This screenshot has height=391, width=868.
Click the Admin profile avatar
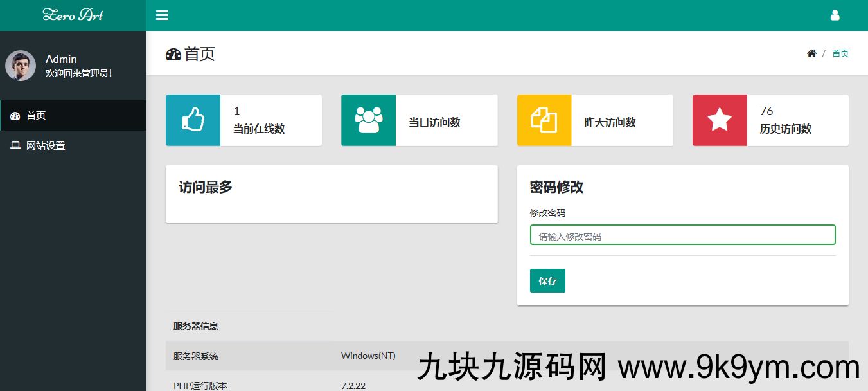(21, 65)
